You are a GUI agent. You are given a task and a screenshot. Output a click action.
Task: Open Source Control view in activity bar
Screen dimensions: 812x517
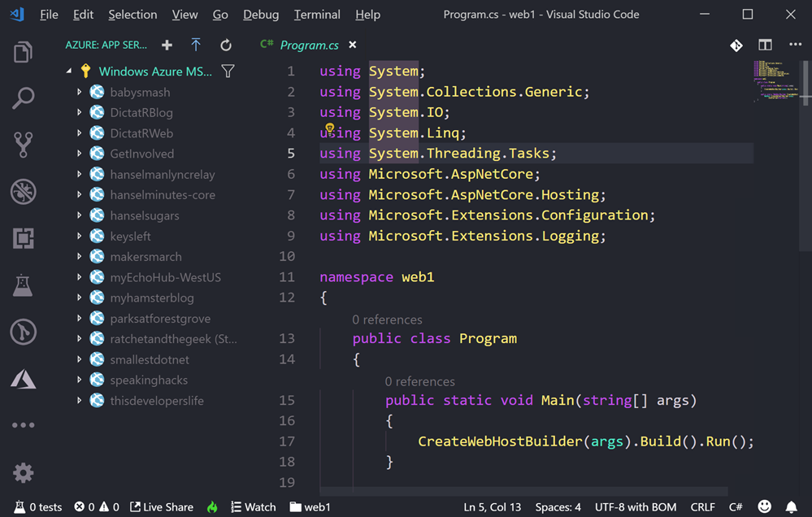click(23, 145)
